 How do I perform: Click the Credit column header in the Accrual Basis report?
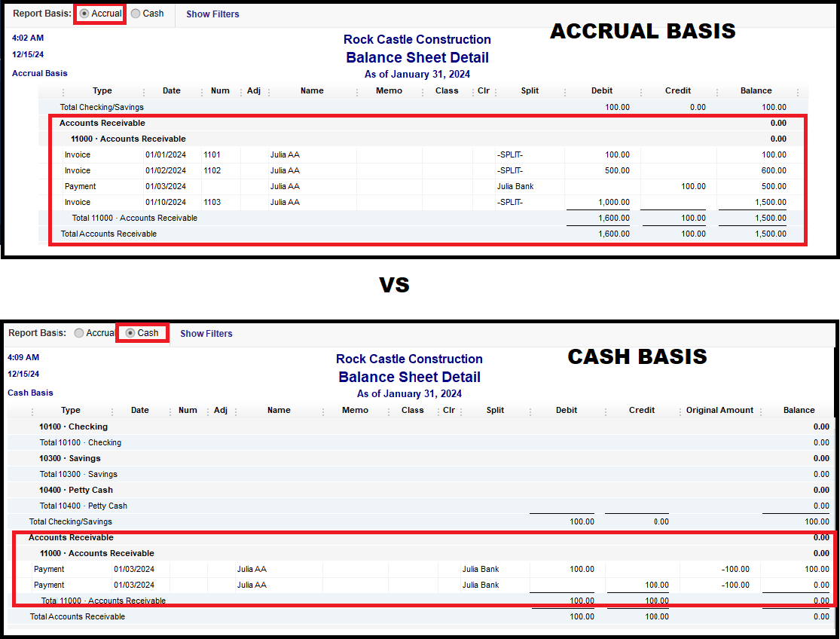coord(678,90)
